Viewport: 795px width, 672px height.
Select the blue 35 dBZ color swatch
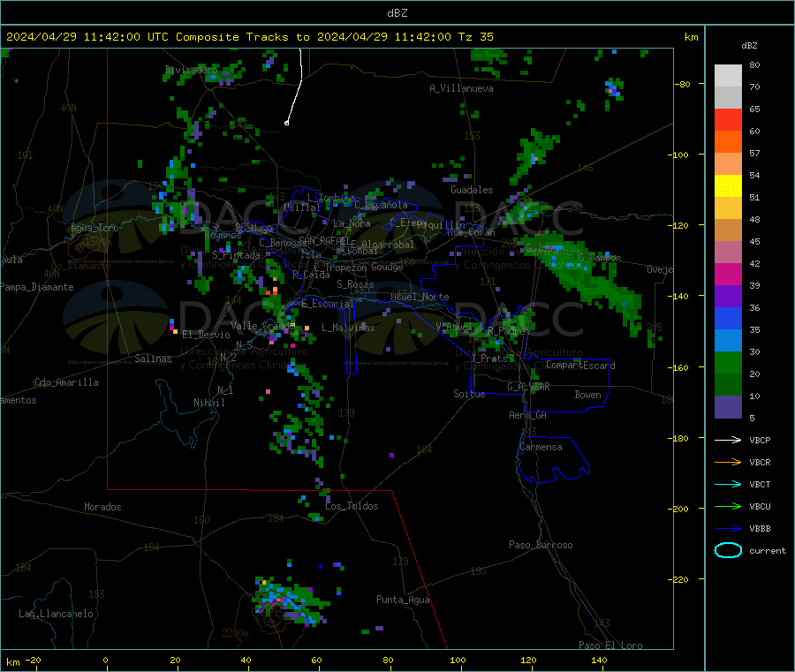[728, 318]
